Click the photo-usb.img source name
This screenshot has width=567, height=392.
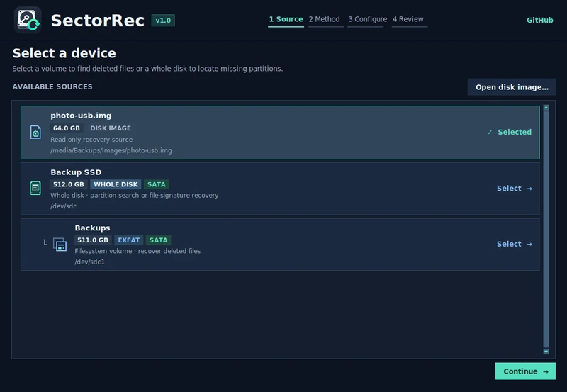coord(81,116)
